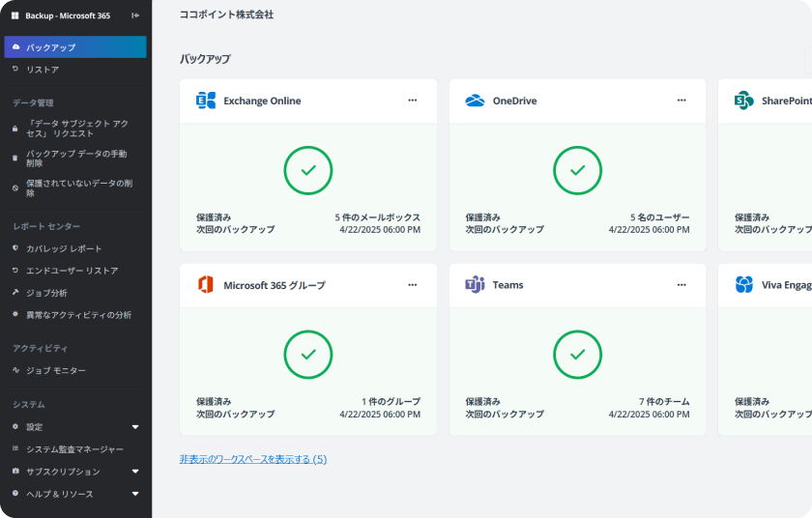Select the バックアップ sidebar item
Image resolution: width=812 pixels, height=518 pixels.
(75, 47)
